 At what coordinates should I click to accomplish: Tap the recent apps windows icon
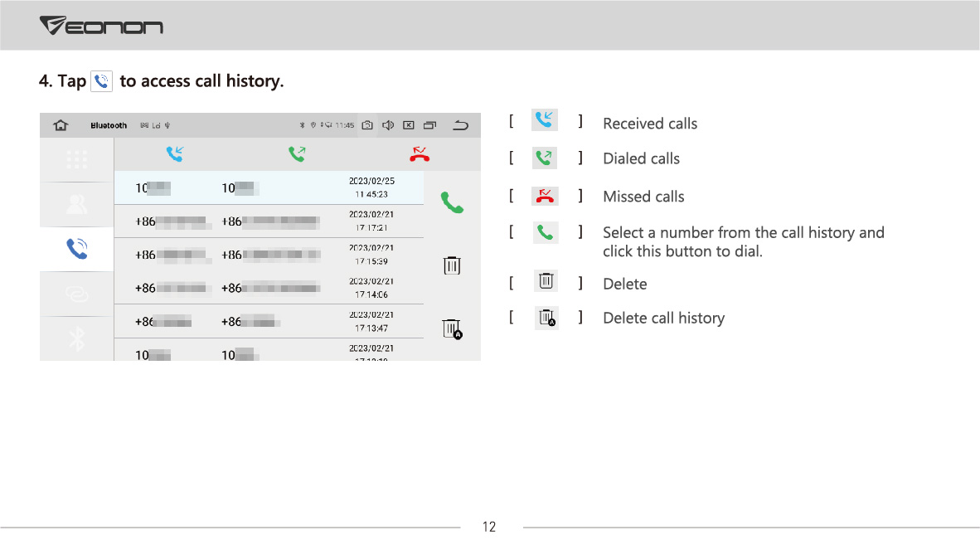tap(430, 125)
